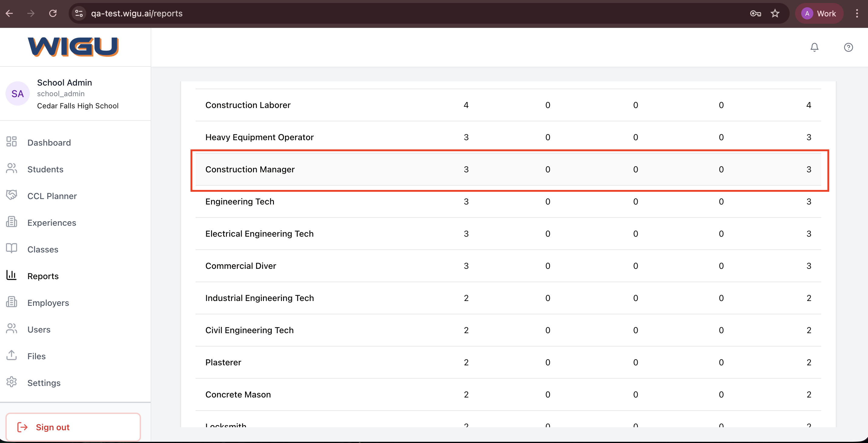Screen dimensions: 868x443
Task: Open the Work profile switcher
Action: (x=819, y=13)
